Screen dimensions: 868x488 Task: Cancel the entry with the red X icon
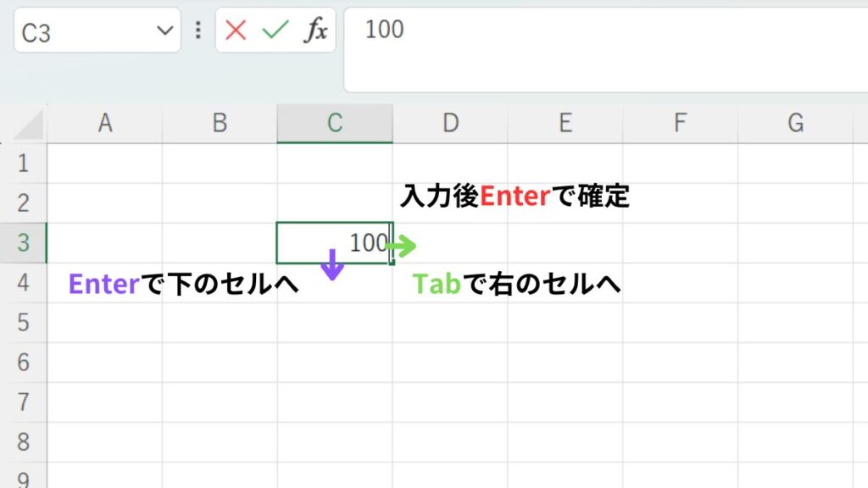236,30
